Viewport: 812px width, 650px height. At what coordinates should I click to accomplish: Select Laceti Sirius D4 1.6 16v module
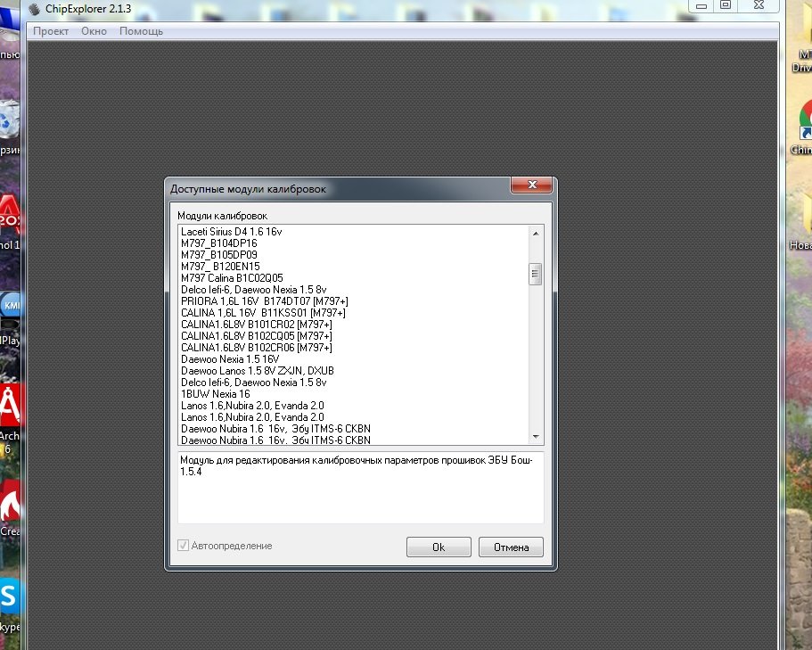coord(231,232)
